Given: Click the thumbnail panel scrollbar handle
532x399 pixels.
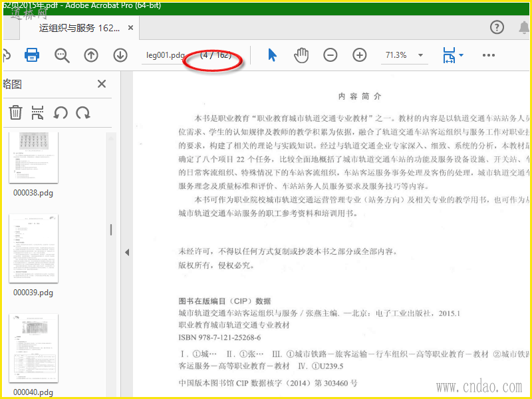Looking at the screenshot, I should (111, 229).
